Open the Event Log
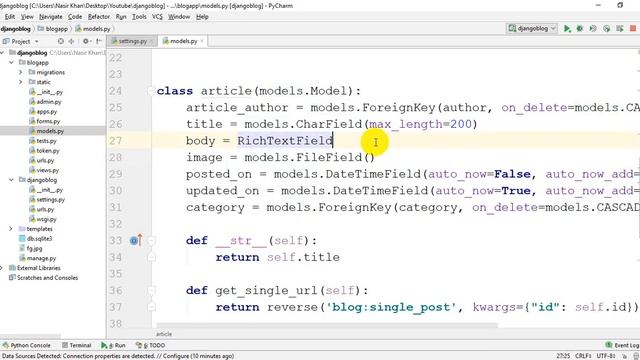Viewport: 640px width, 360px height. [622, 345]
